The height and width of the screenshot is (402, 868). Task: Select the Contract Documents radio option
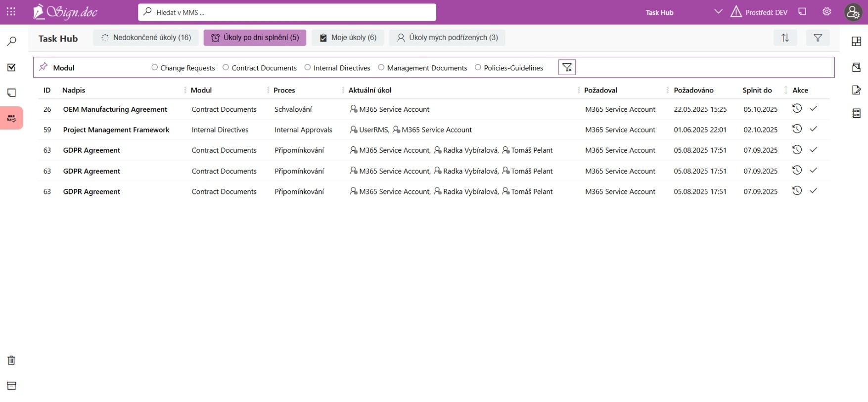[x=226, y=68]
